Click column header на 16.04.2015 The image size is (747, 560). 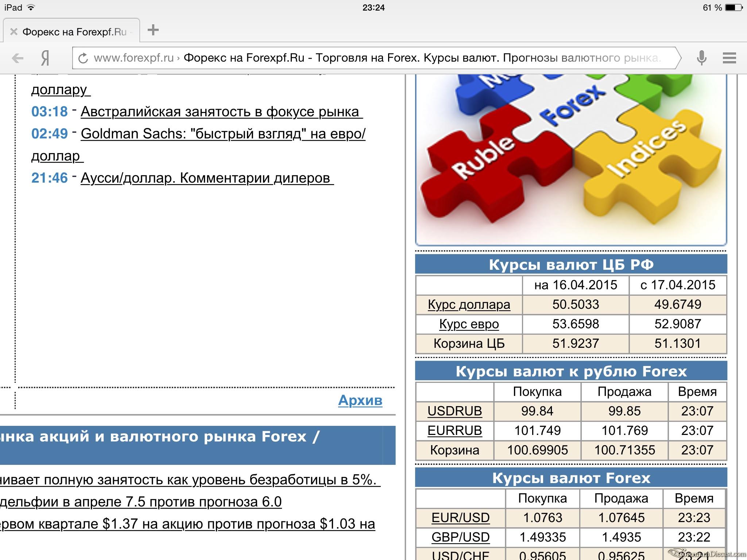(576, 285)
